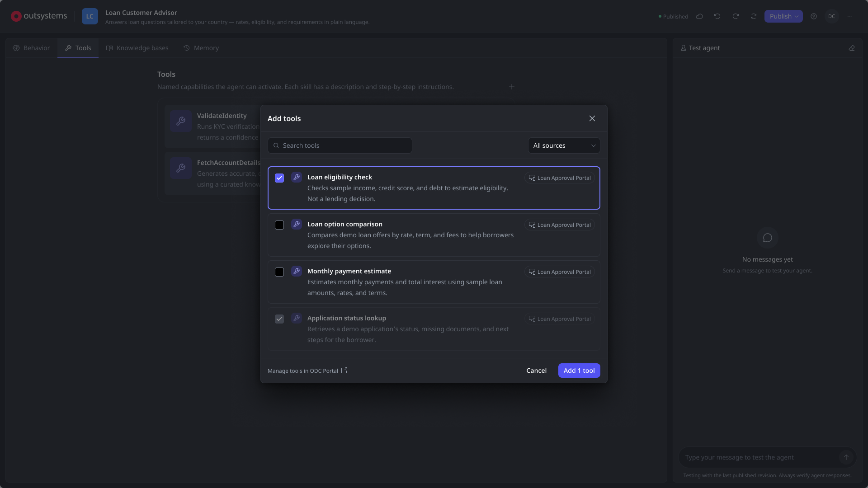Select the Tools tab

coord(78,48)
